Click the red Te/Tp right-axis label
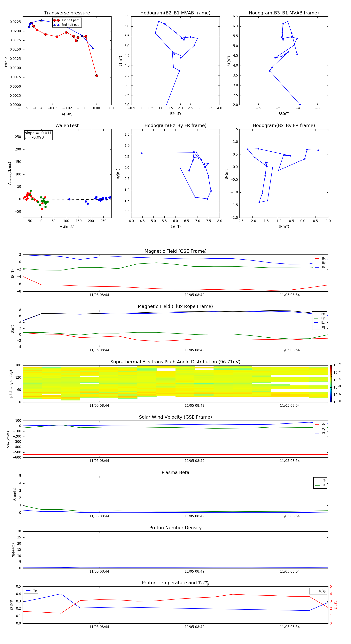This screenshot has width=351, height=644. (x=336, y=605)
